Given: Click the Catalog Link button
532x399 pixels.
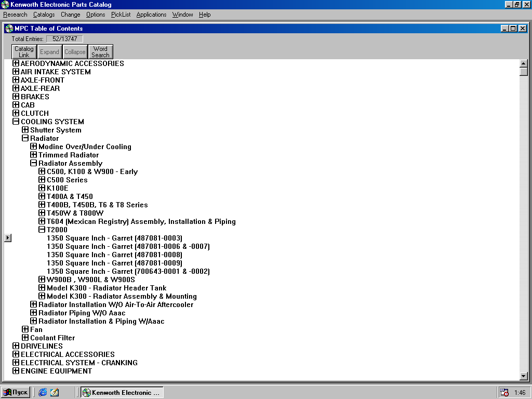Looking at the screenshot, I should tap(24, 51).
